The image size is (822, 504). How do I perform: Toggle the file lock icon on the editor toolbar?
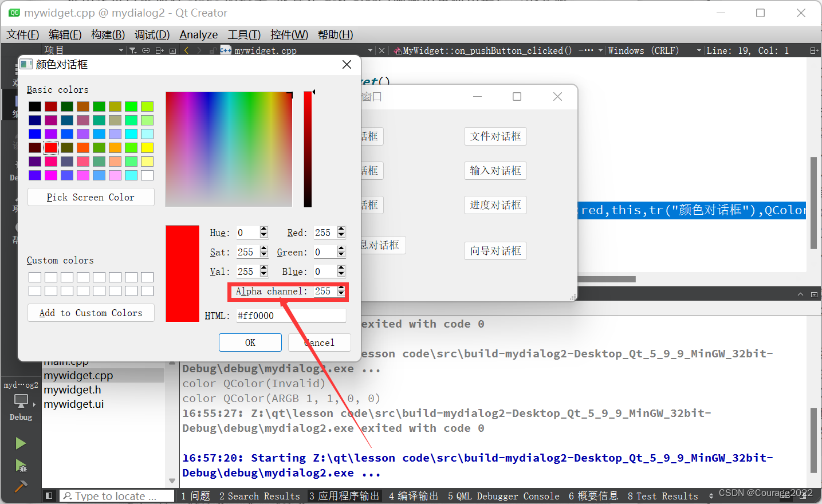pyautogui.click(x=212, y=50)
